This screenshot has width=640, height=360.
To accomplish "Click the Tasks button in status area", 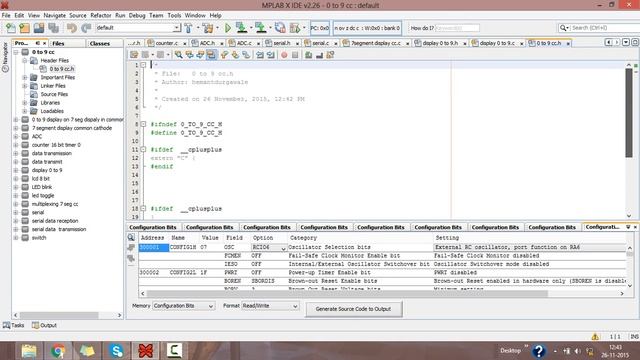I will point(13,325).
